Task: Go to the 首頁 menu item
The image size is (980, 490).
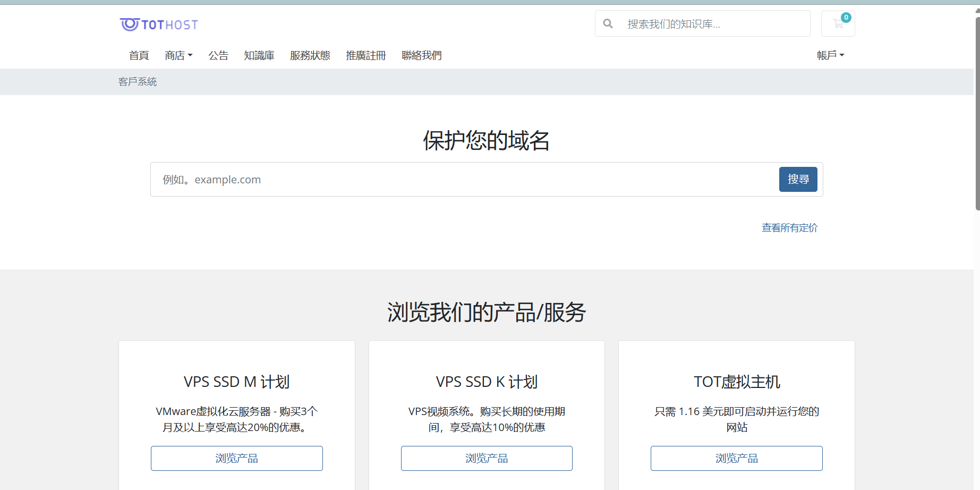Action: pos(139,55)
